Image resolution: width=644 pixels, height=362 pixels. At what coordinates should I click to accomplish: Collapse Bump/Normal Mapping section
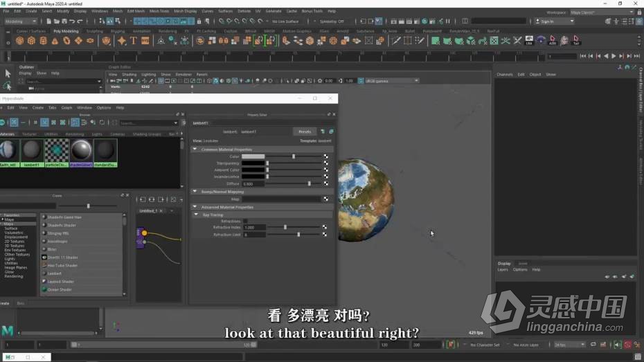195,192
